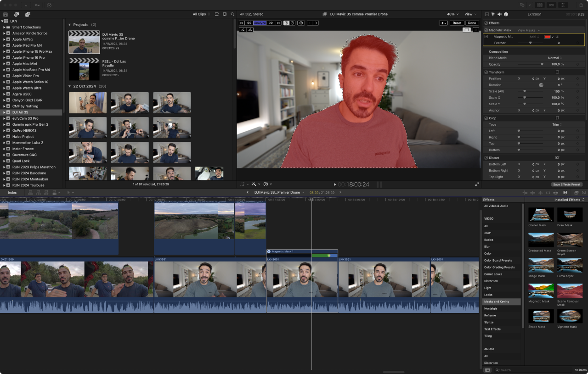This screenshot has width=588, height=374.
Task: Toggle the inspector sliders icon
Action: pyautogui.click(x=564, y=5)
